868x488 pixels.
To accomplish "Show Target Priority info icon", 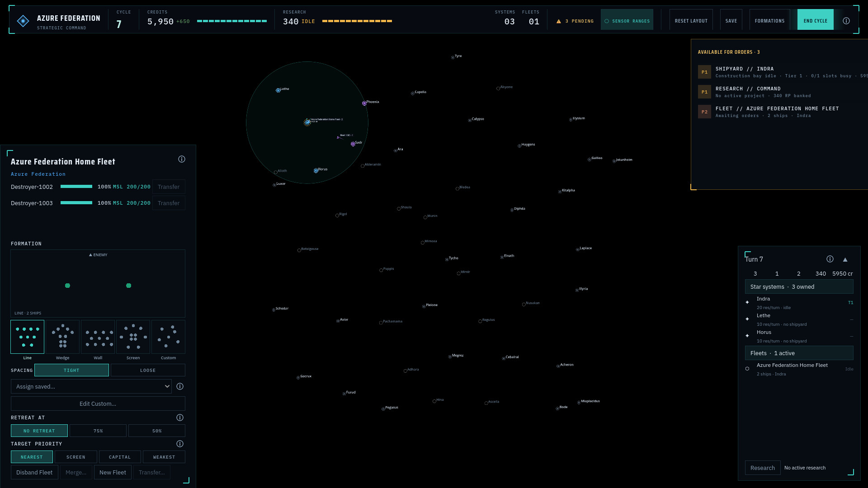I will pyautogui.click(x=180, y=444).
